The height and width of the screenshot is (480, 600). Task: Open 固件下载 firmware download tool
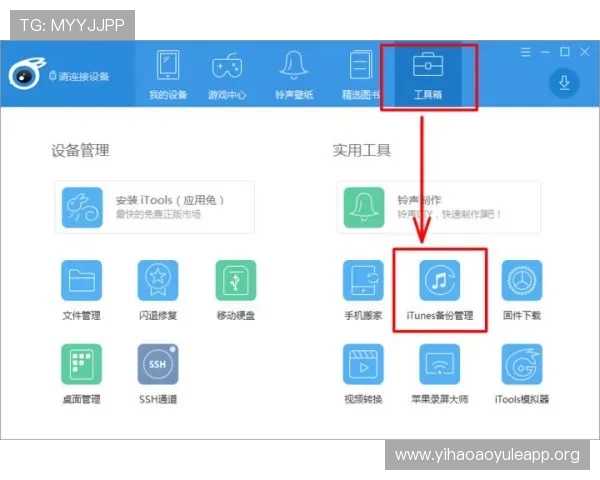522,280
